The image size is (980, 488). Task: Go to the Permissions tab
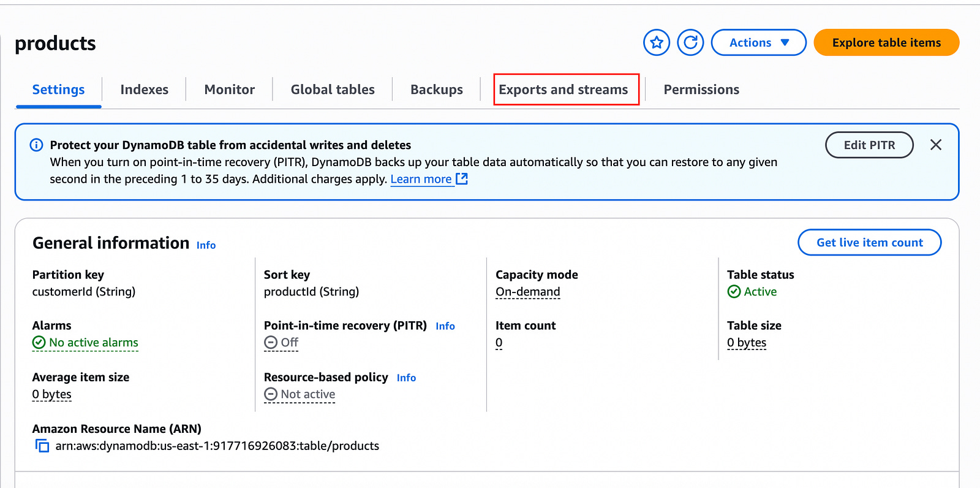(x=701, y=90)
